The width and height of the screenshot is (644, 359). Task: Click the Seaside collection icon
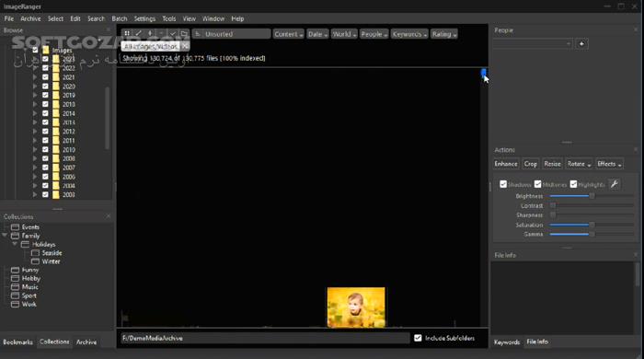pos(35,253)
